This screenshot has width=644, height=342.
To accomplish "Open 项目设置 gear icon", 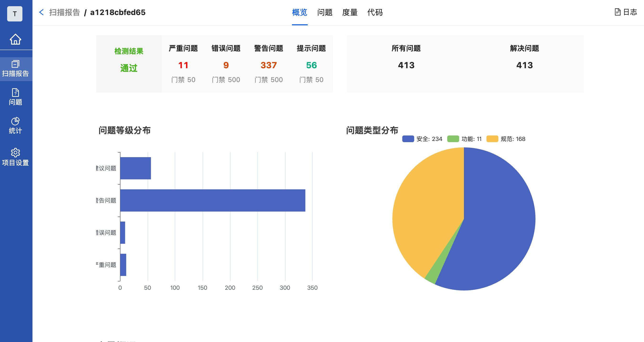I will tap(16, 152).
